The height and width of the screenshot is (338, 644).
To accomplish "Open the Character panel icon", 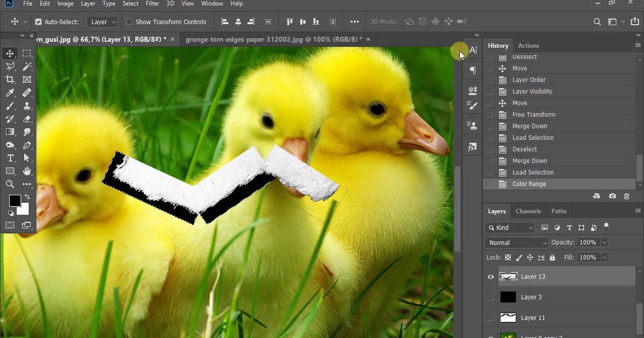I will coord(473,50).
